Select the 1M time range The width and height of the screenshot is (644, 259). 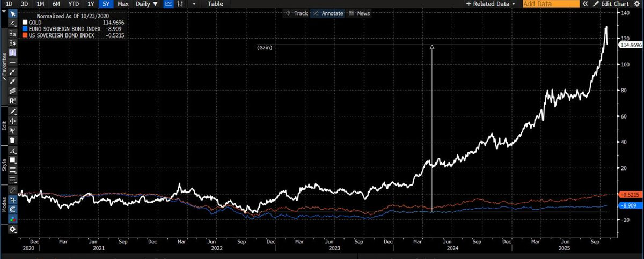pyautogui.click(x=40, y=4)
